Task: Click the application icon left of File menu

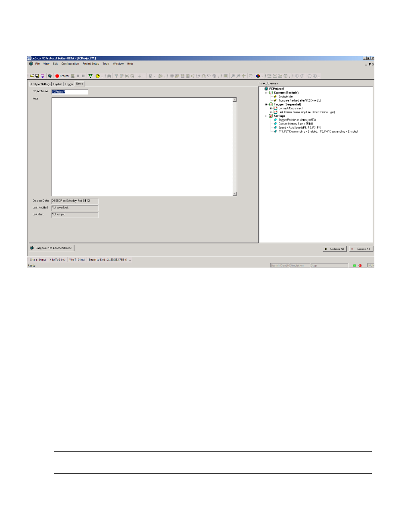Action: (31, 64)
